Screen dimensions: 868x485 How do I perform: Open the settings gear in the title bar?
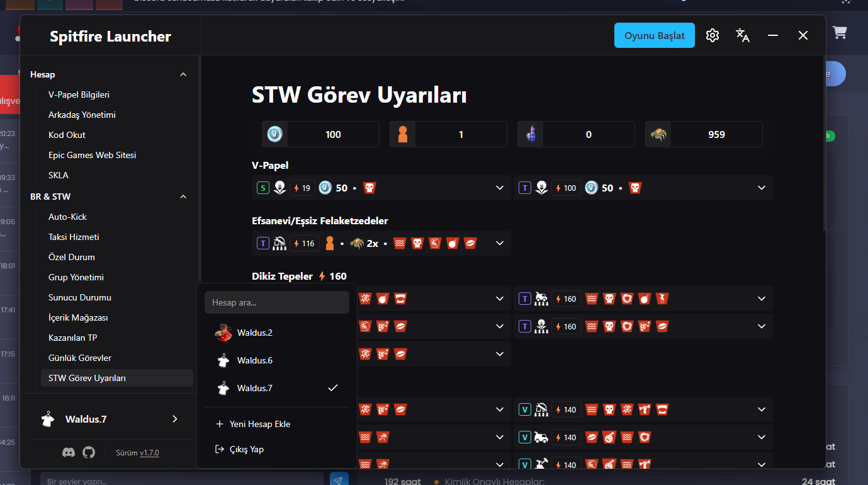click(713, 35)
